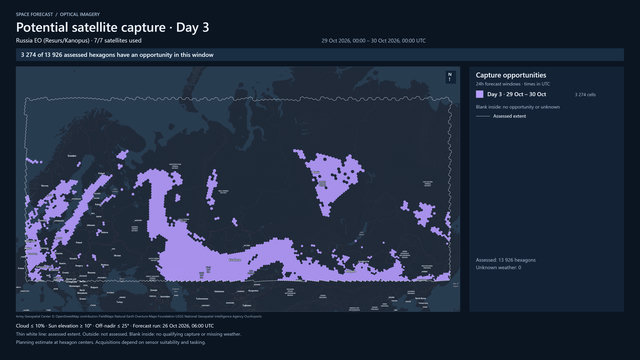
Task: Select the Day 3 · 29 Oct – 30 Oct label
Action: tap(516, 94)
